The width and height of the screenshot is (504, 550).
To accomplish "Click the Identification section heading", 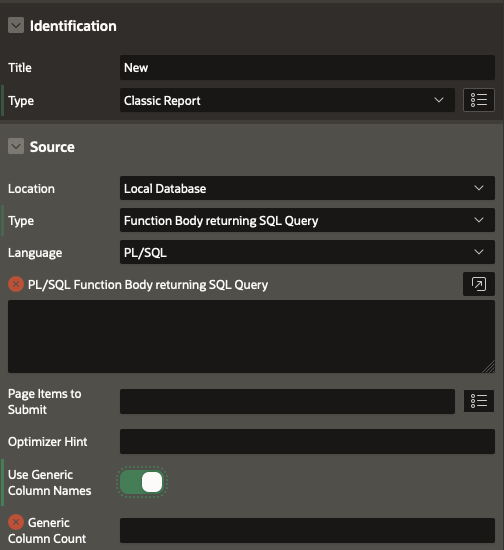I will (x=73, y=26).
